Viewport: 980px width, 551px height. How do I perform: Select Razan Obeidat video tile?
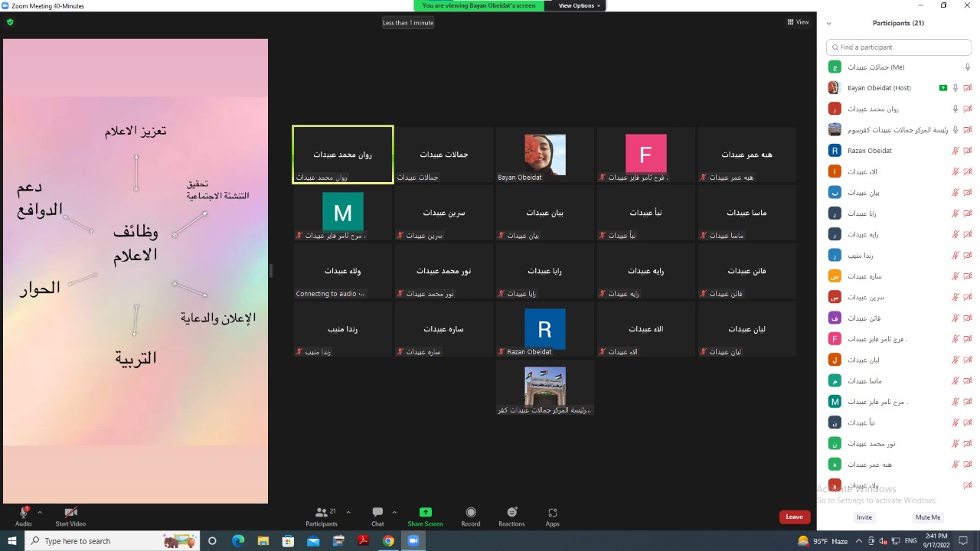[x=544, y=329]
